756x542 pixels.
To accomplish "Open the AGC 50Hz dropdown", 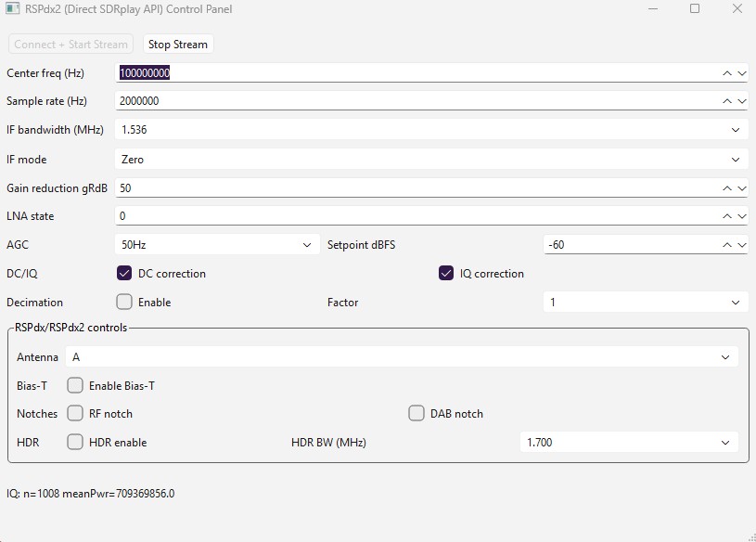I will coord(217,245).
